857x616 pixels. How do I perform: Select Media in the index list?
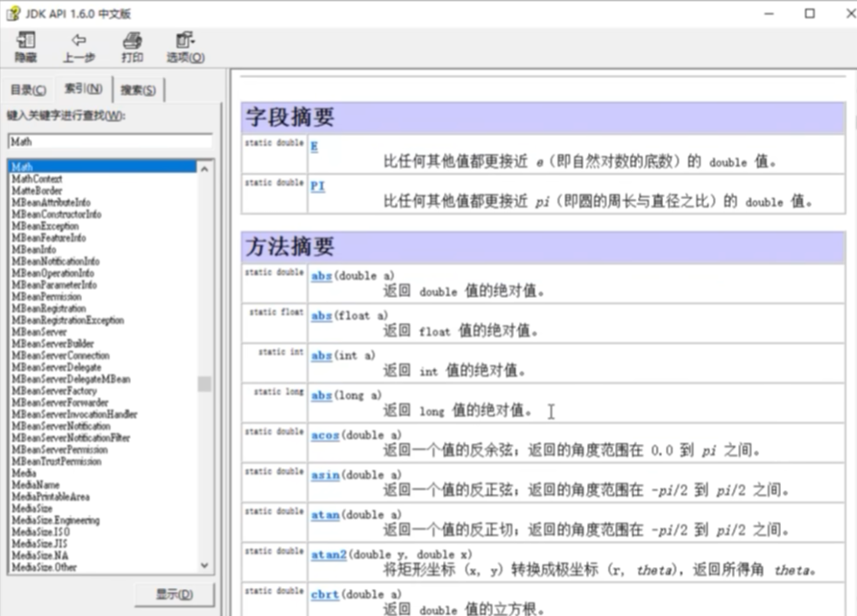(x=24, y=473)
